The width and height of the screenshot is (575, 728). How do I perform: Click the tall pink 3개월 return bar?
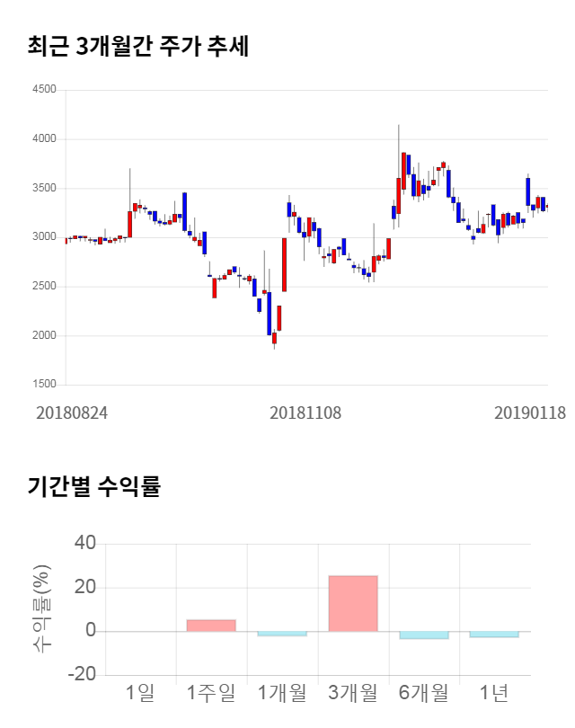pyautogui.click(x=353, y=603)
